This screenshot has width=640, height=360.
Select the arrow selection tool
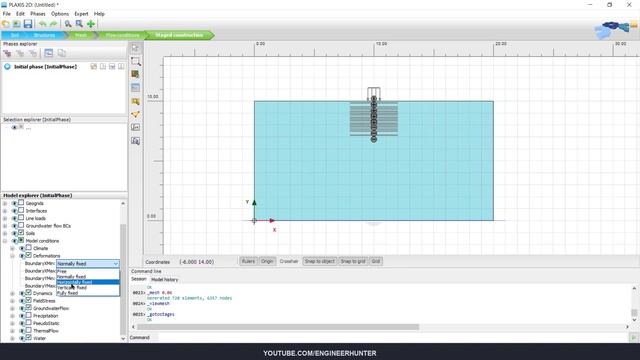(136, 48)
